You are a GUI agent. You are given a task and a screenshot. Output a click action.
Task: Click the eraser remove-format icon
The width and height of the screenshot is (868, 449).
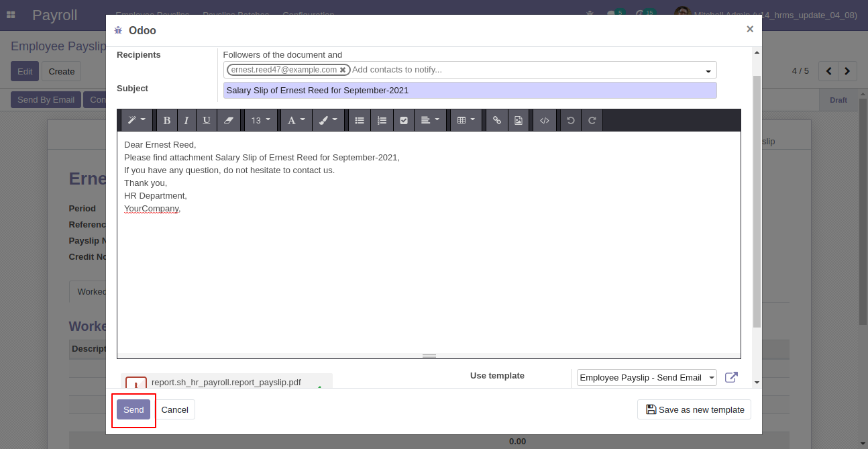pos(229,120)
